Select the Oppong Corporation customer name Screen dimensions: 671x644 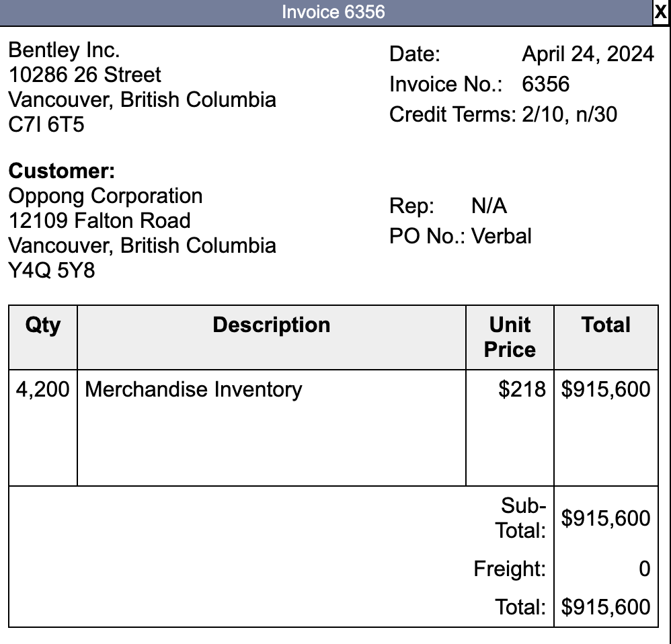click(104, 196)
